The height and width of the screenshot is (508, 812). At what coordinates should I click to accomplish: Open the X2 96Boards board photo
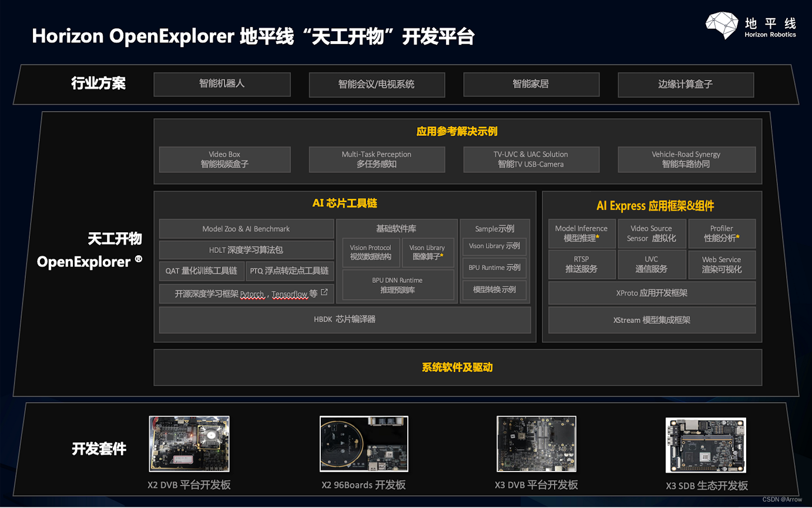(364, 444)
